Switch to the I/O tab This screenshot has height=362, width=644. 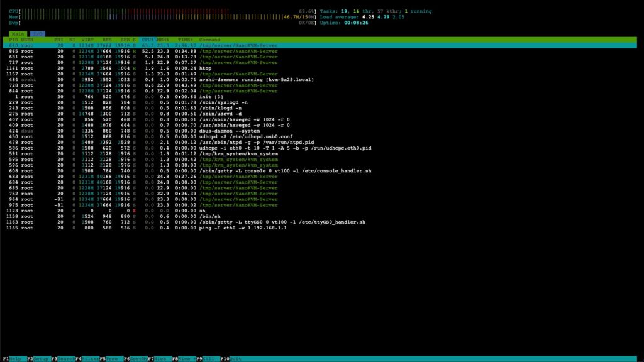(37, 34)
